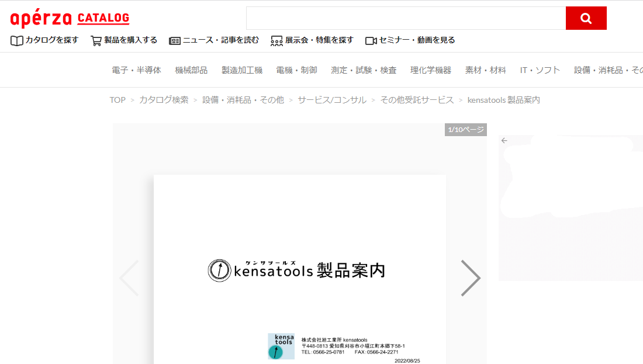Click the newspaper icon for news
643x364 pixels.
pos(175,40)
